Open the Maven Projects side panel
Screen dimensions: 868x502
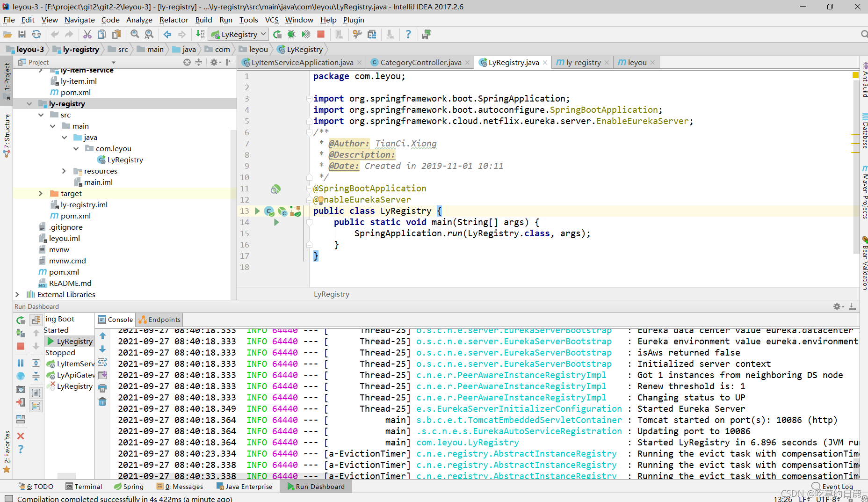864,192
